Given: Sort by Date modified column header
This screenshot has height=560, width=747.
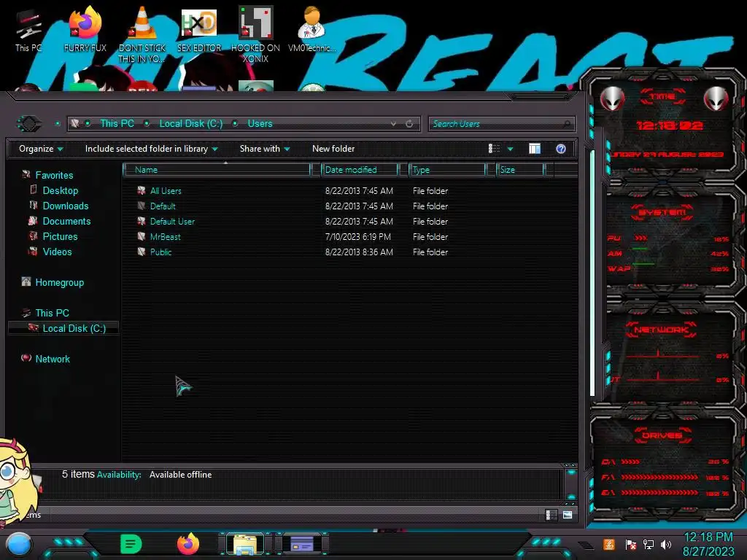Looking at the screenshot, I should 360,170.
